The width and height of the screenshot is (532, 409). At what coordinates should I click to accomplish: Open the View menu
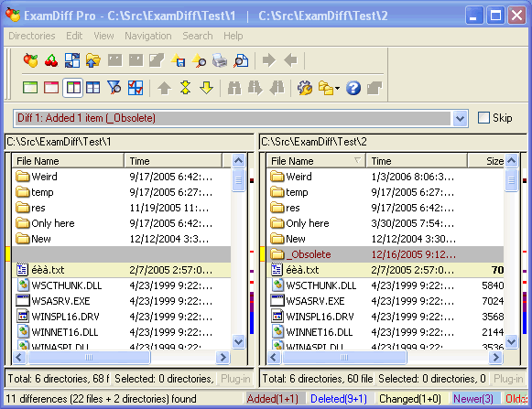[x=103, y=36]
